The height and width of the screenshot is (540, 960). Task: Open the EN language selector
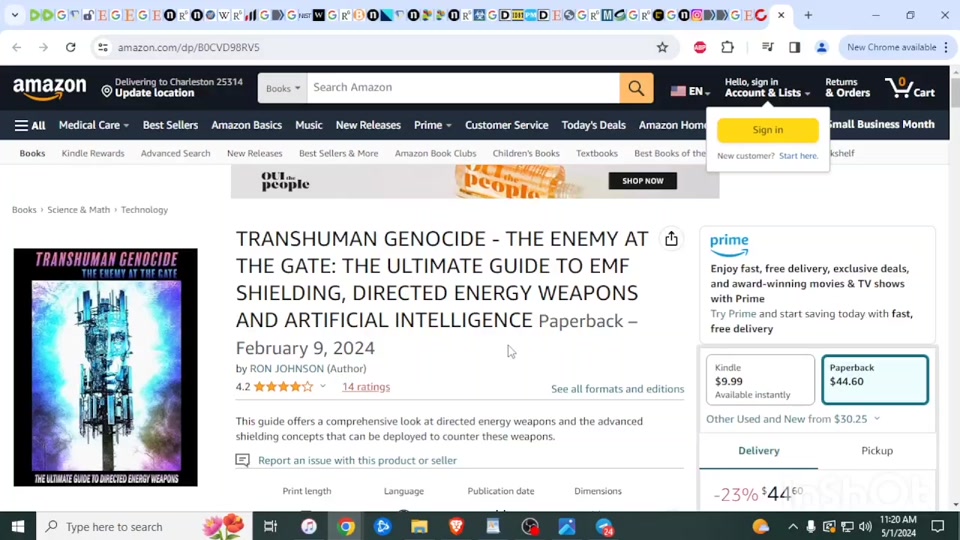pos(687,91)
